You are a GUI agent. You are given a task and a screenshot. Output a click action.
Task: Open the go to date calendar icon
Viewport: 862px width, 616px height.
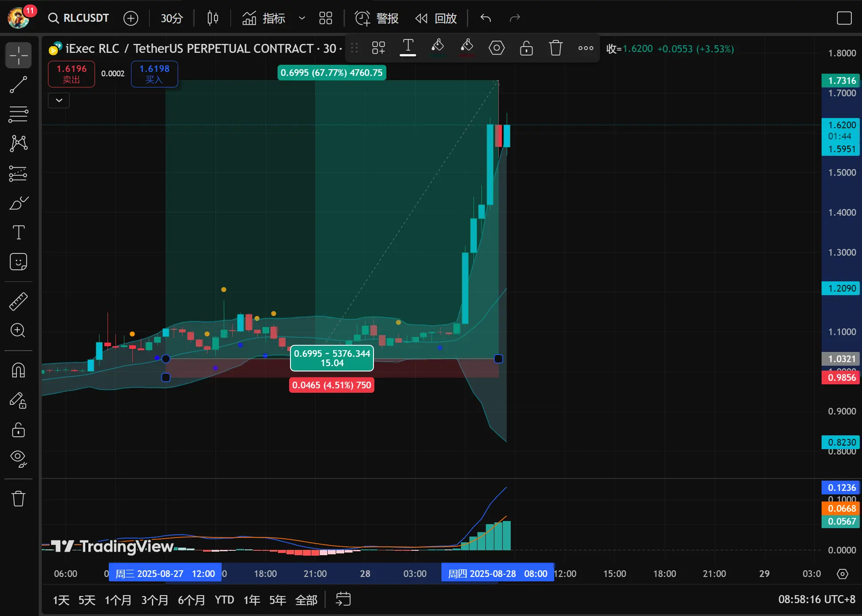(x=343, y=600)
